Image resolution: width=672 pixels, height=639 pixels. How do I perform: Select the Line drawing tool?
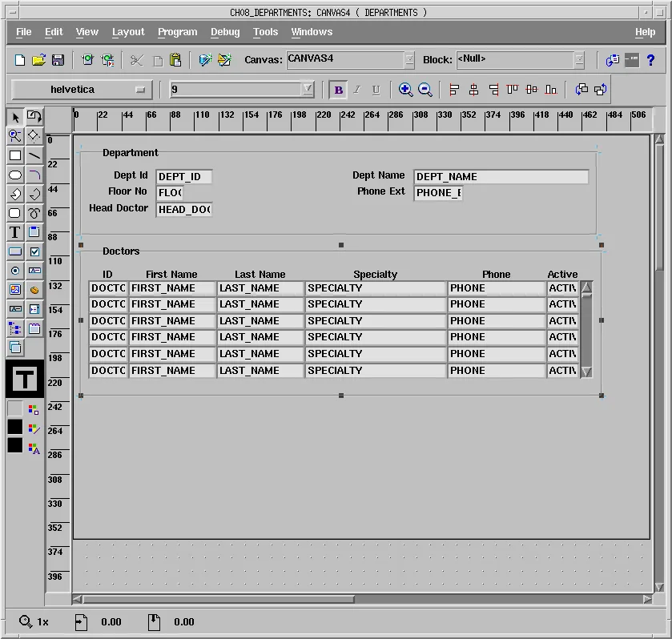coord(34,155)
